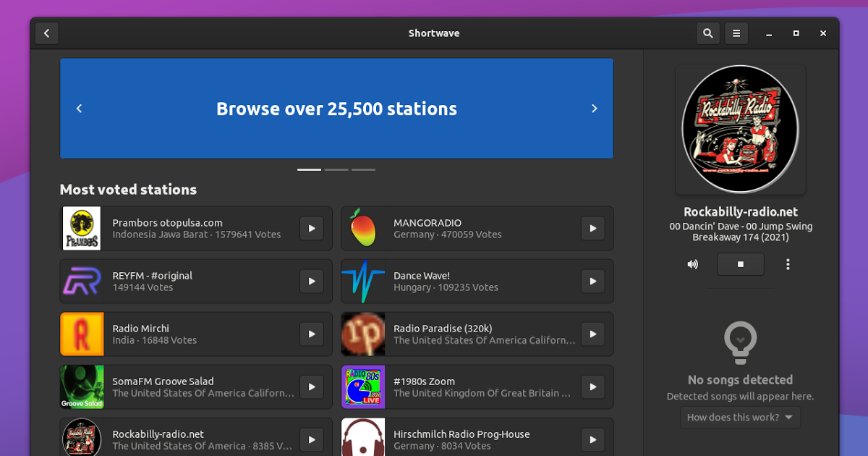Viewport: 868px width, 456px height.
Task: Click the 'Rockabilly-radio.net' title in the player
Action: tap(741, 212)
